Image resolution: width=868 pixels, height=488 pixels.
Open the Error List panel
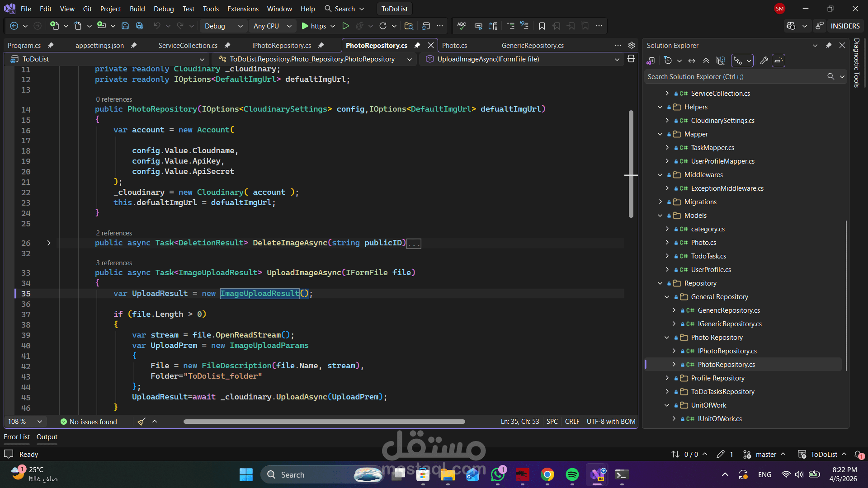(x=17, y=437)
